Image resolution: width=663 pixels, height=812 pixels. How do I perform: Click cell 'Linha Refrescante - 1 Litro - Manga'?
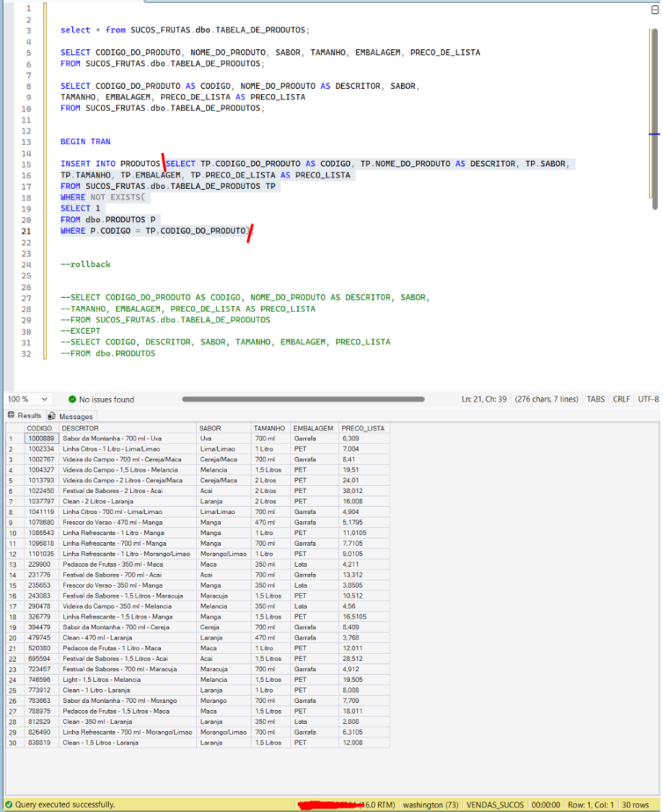coord(127,533)
